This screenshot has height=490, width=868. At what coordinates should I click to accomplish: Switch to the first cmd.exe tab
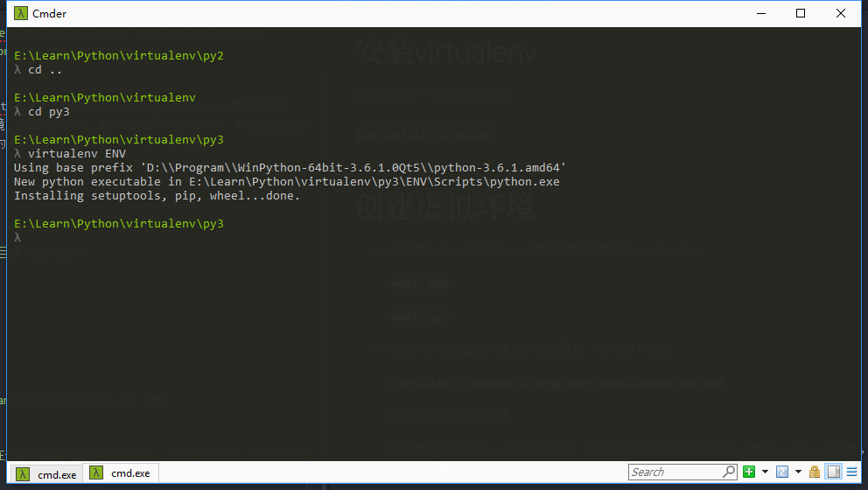coord(47,474)
